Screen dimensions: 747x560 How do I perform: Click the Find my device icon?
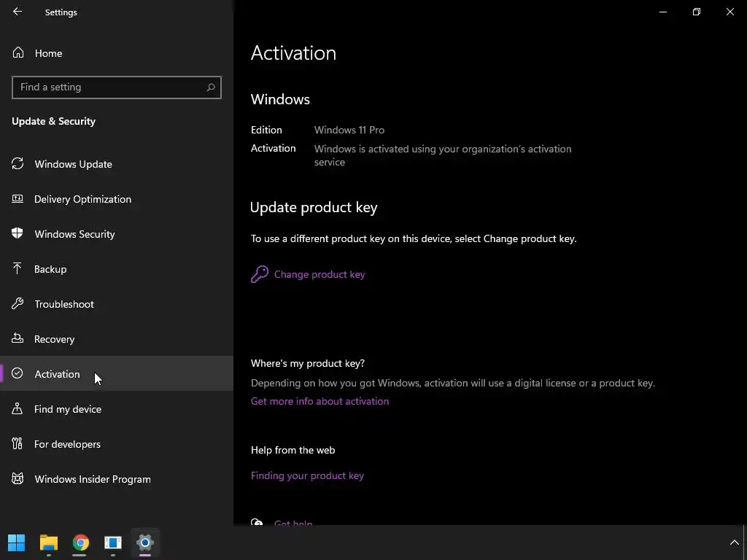pyautogui.click(x=18, y=408)
